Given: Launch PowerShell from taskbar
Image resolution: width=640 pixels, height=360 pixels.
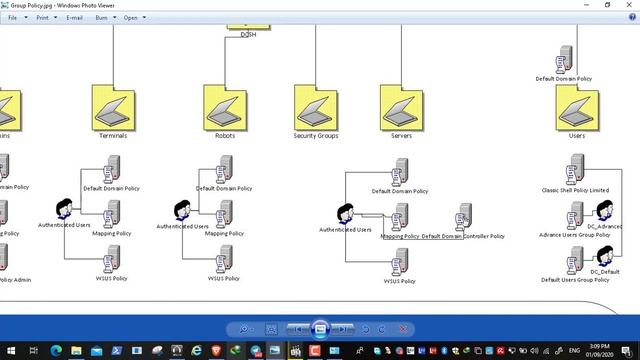Looking at the screenshot, I should pos(117,351).
